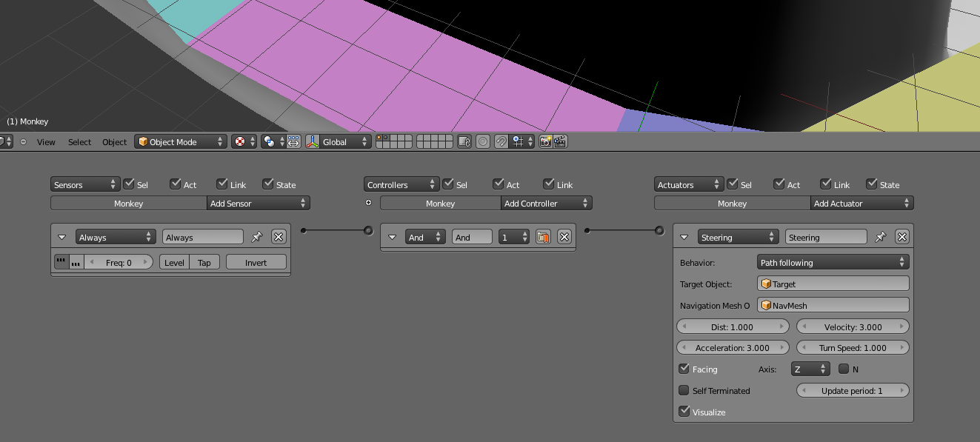
Task: Pin the Always sensor
Action: [x=257, y=237]
